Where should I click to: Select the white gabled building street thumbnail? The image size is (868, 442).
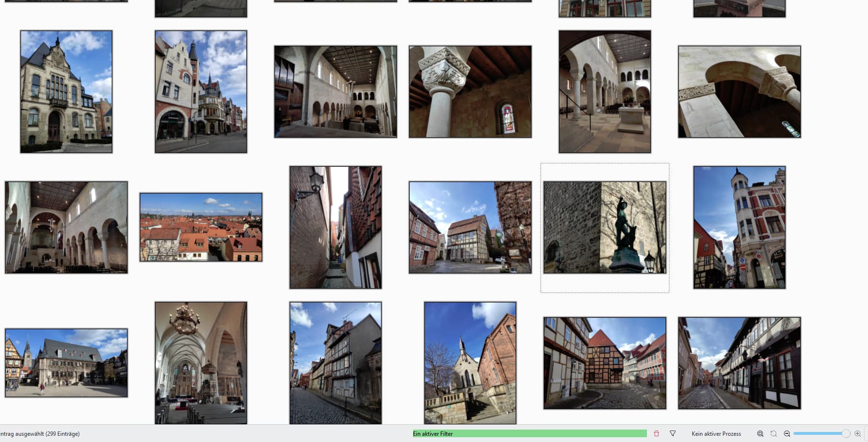point(201,92)
